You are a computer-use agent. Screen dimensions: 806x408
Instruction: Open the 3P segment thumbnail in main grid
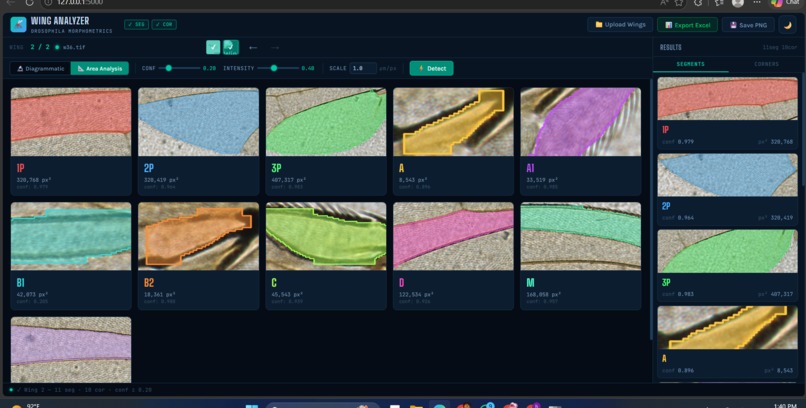click(326, 122)
